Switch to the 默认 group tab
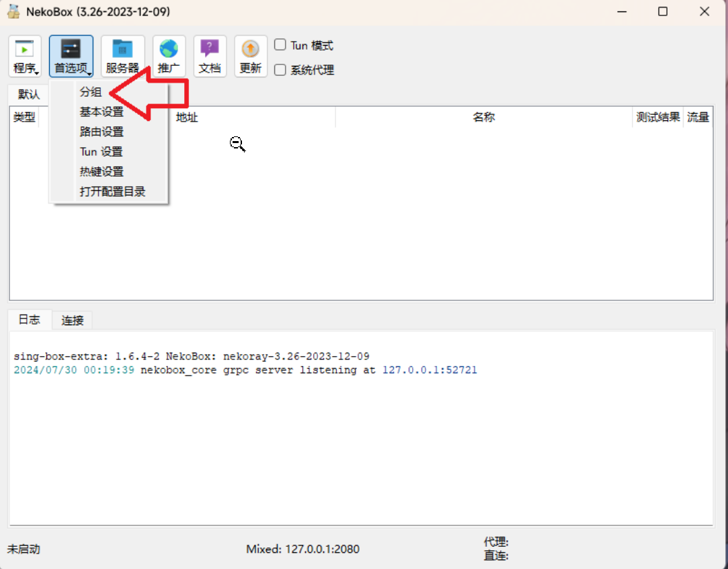This screenshot has width=728, height=569. pos(28,94)
